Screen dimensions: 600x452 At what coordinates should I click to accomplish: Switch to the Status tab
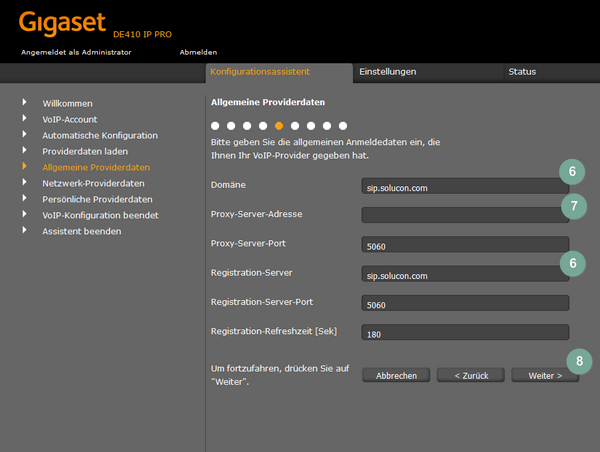(x=522, y=72)
